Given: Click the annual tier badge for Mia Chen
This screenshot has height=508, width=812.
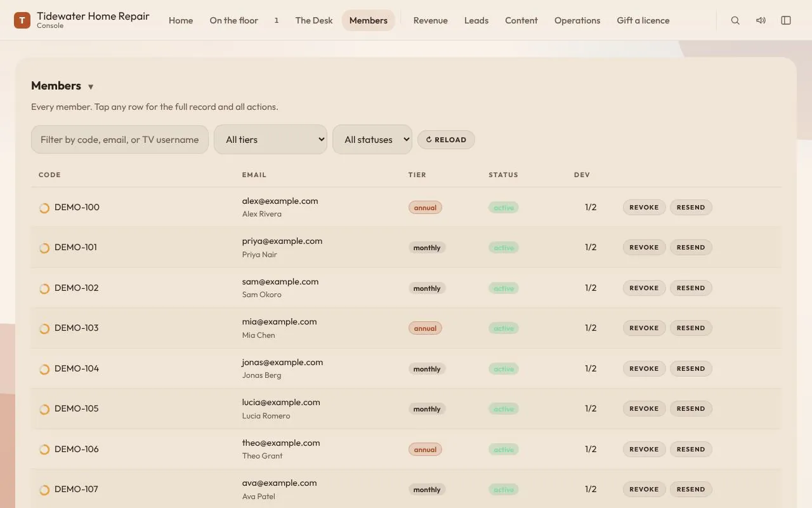Looking at the screenshot, I should pos(425,328).
